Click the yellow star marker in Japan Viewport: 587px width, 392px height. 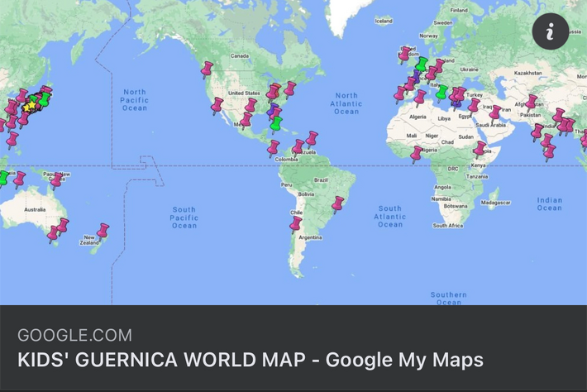[31, 106]
